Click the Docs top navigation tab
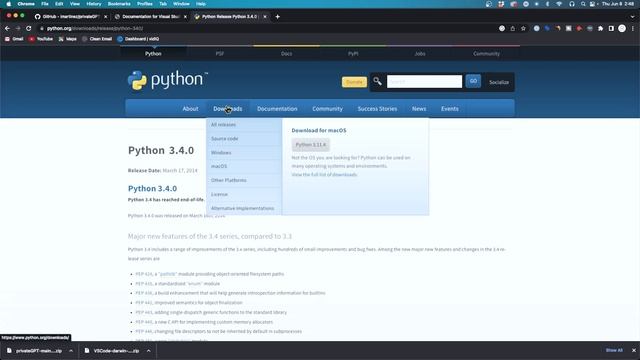The height and width of the screenshot is (360, 640). coord(287,54)
